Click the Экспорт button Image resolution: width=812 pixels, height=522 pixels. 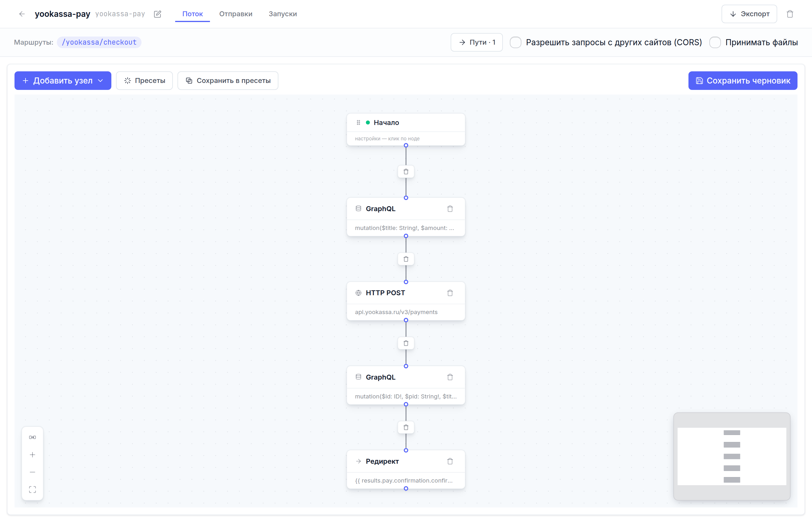(749, 14)
